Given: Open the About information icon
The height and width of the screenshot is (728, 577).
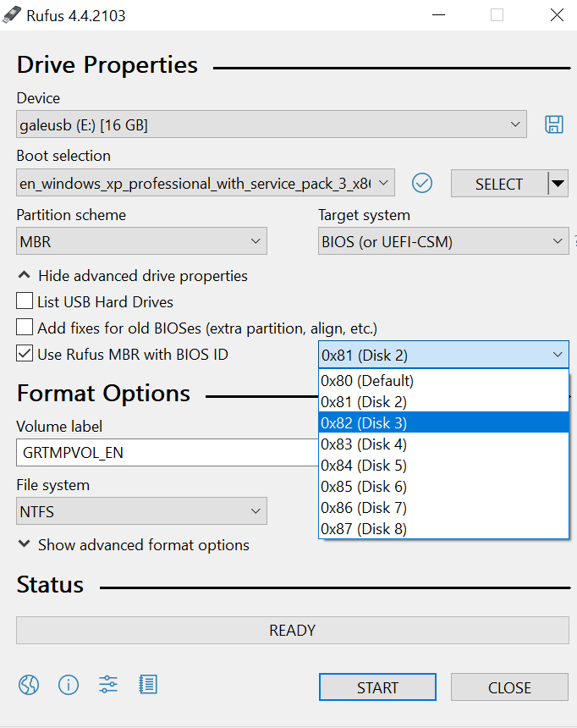Looking at the screenshot, I should tap(69, 685).
